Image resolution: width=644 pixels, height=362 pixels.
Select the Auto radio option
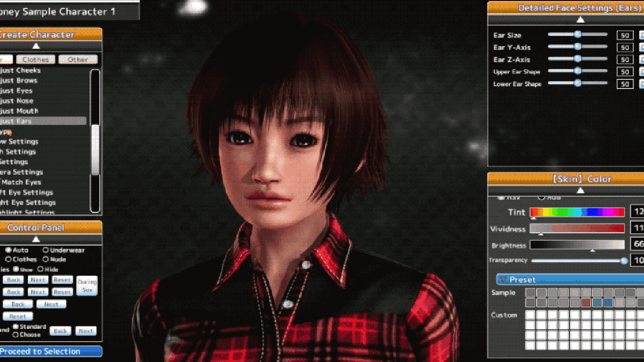8,250
